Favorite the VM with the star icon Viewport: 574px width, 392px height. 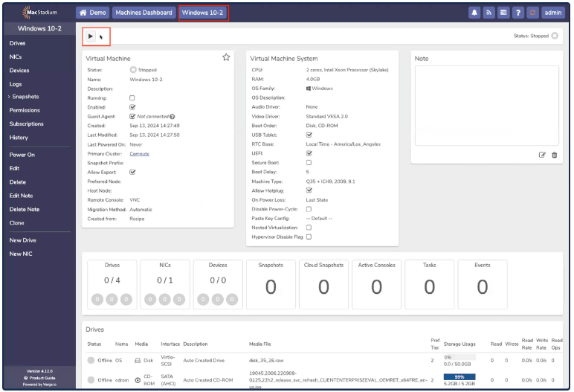click(x=226, y=57)
